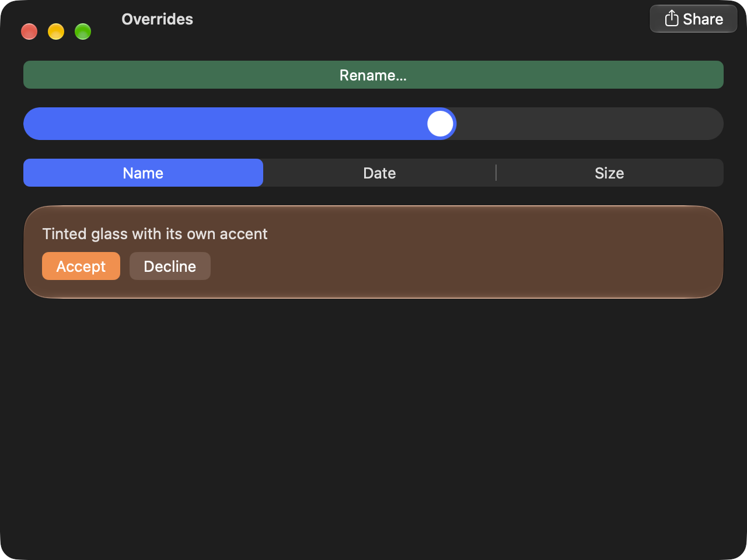Decline the tinted glass prompt
The image size is (747, 560).
[170, 266]
